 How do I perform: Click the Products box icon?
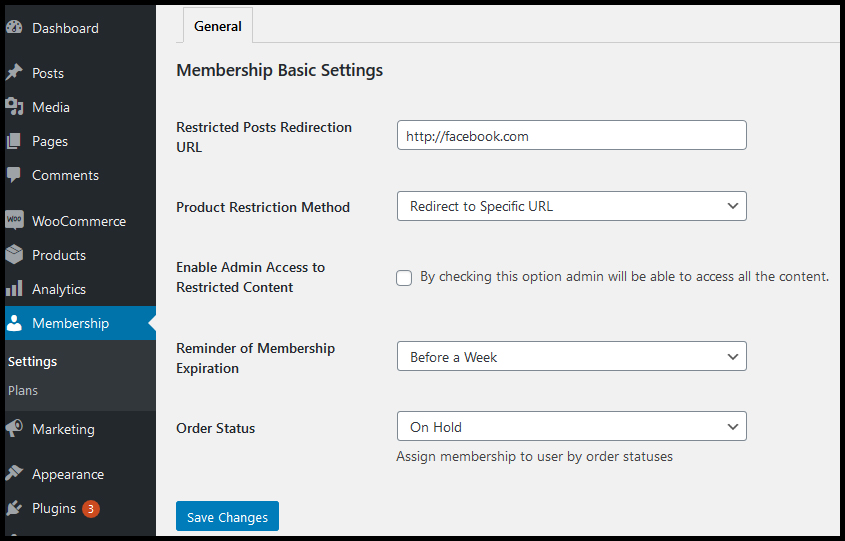(15, 254)
